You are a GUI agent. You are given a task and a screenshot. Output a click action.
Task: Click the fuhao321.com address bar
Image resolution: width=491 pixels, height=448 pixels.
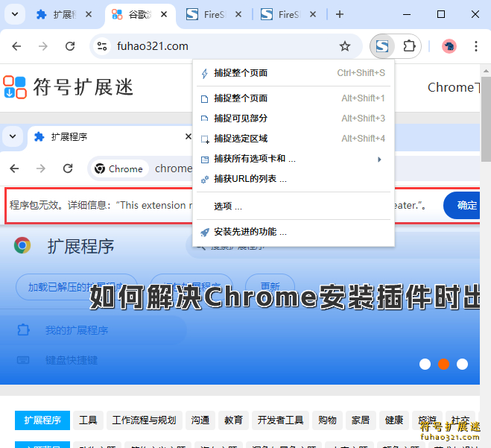[x=226, y=46]
